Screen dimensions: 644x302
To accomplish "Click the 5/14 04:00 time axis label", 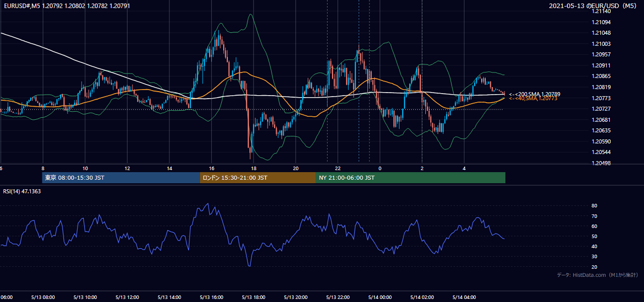I will click(465, 297).
